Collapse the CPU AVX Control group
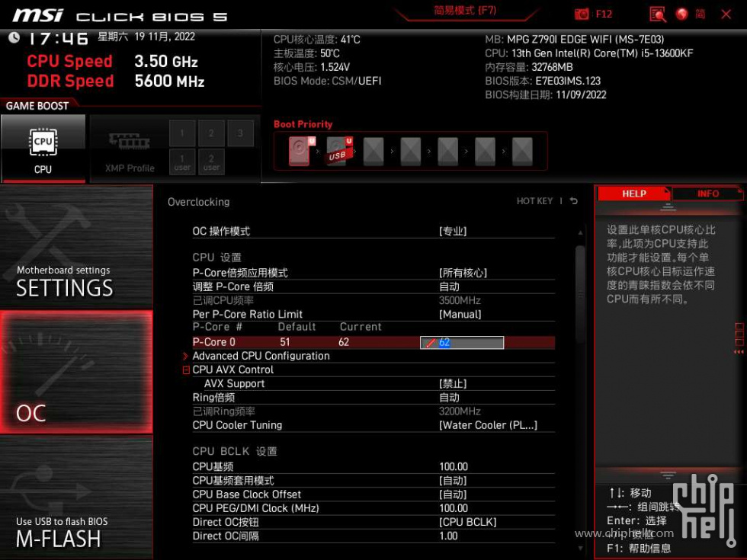 coord(186,370)
